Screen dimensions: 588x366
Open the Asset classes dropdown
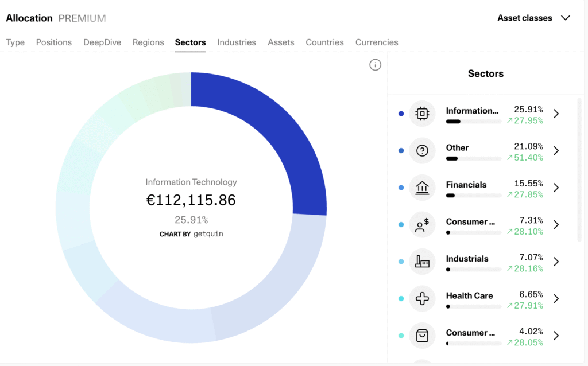[x=533, y=18]
